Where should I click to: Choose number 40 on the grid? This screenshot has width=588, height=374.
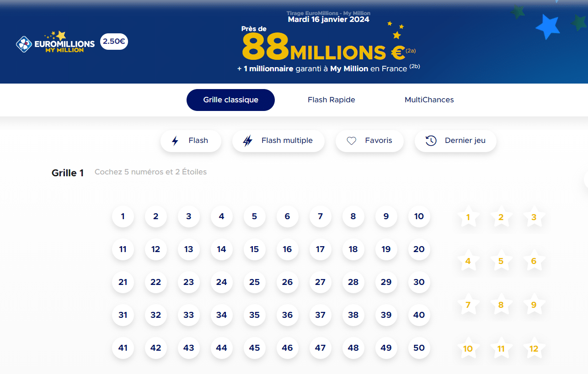click(419, 315)
